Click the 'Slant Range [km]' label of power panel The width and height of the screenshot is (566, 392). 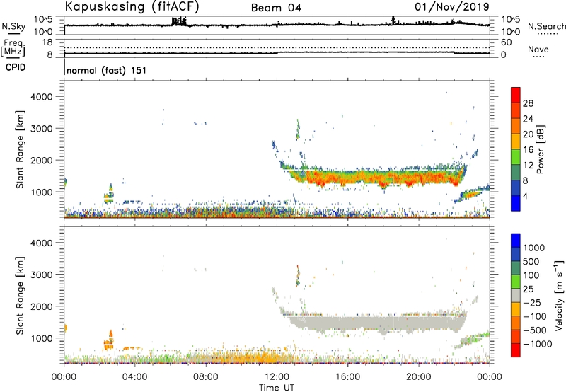tap(20, 149)
